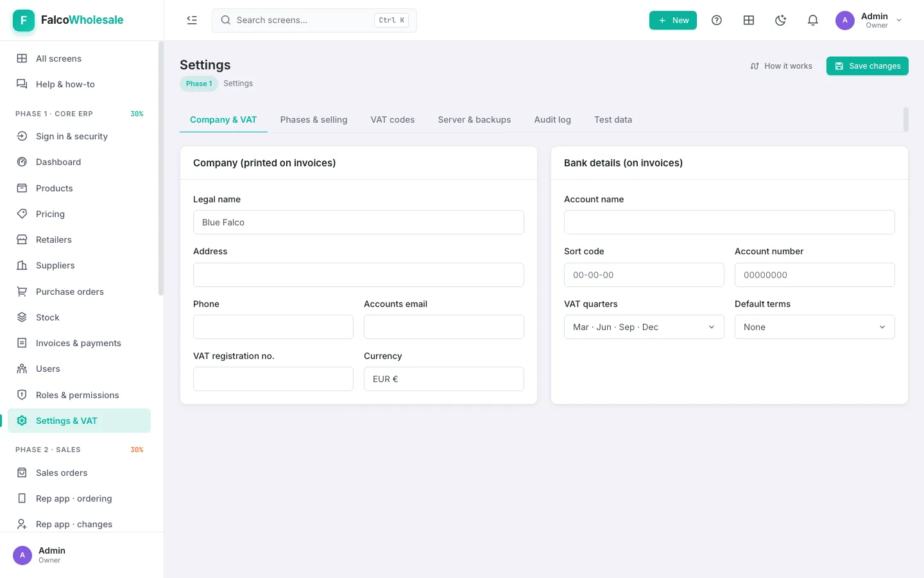
Task: Focus the Account number field
Action: coord(814,275)
